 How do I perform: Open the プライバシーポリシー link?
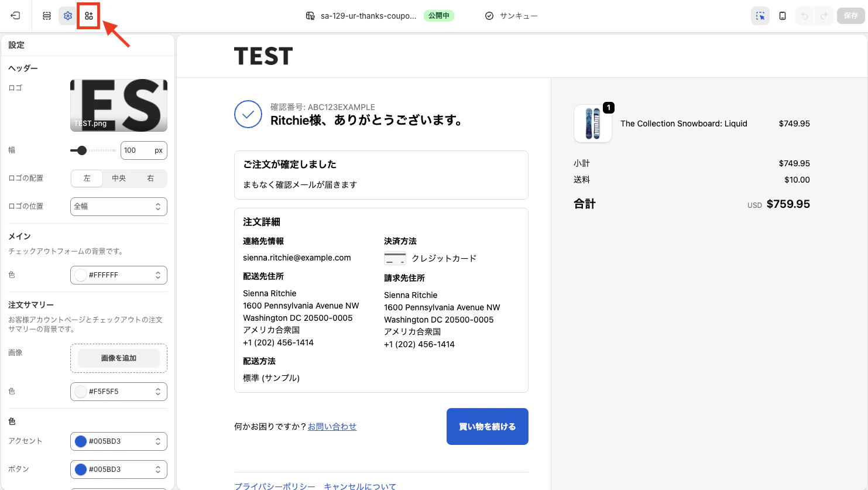click(275, 486)
